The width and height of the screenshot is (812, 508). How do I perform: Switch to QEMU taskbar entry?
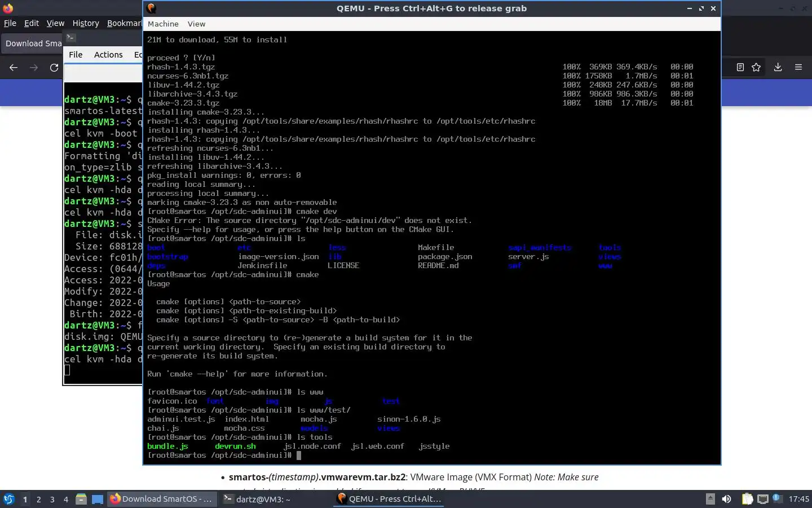pos(389,499)
